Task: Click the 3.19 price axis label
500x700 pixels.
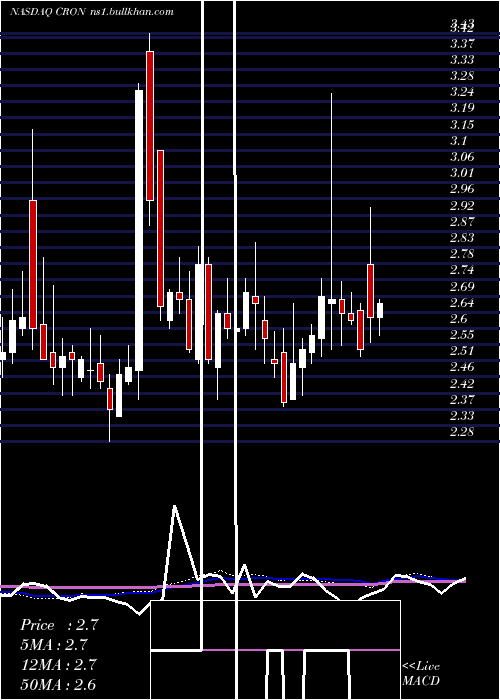Action: pyautogui.click(x=462, y=108)
